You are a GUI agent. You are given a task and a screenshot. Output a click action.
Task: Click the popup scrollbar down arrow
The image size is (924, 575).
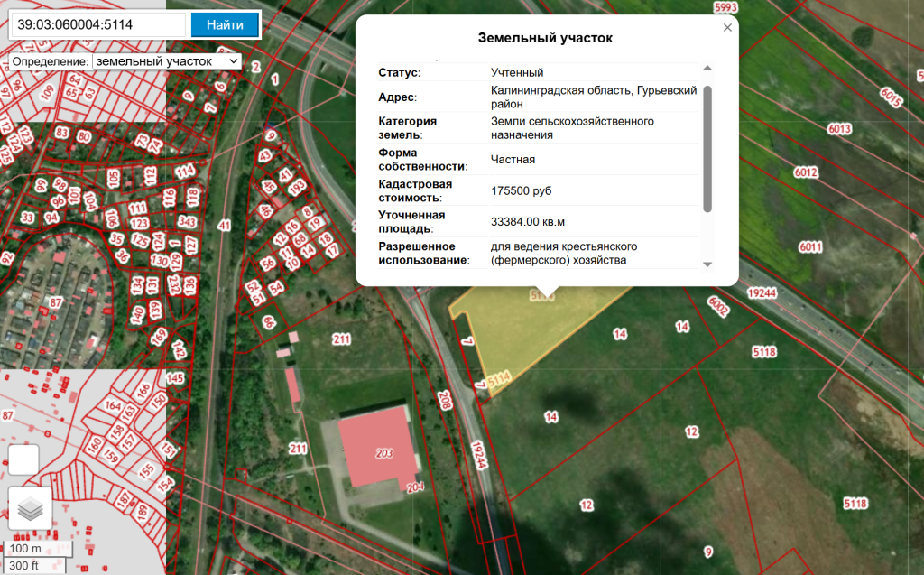click(707, 264)
